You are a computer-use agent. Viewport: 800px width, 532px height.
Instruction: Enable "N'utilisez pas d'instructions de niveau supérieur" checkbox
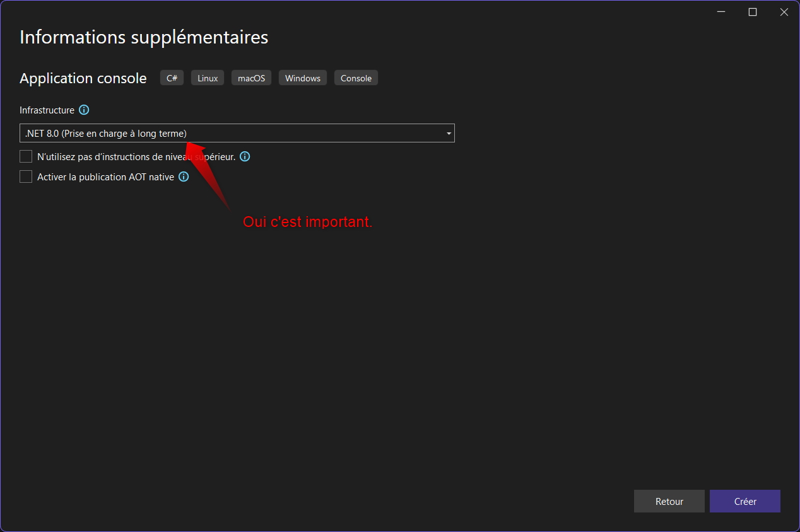pyautogui.click(x=26, y=156)
